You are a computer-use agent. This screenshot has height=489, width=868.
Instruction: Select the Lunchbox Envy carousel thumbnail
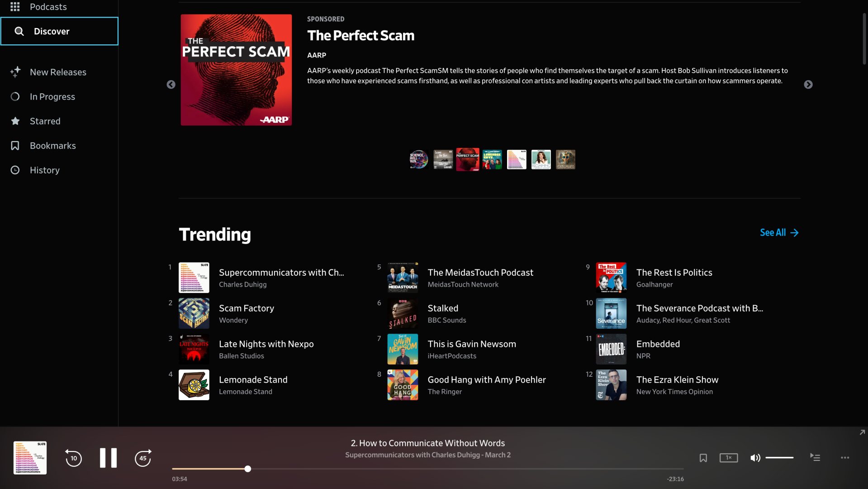[x=492, y=159]
